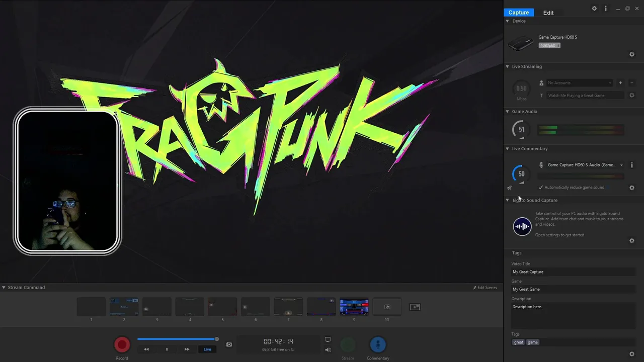The image size is (644, 362).
Task: Click the Description text box
Action: (x=574, y=316)
